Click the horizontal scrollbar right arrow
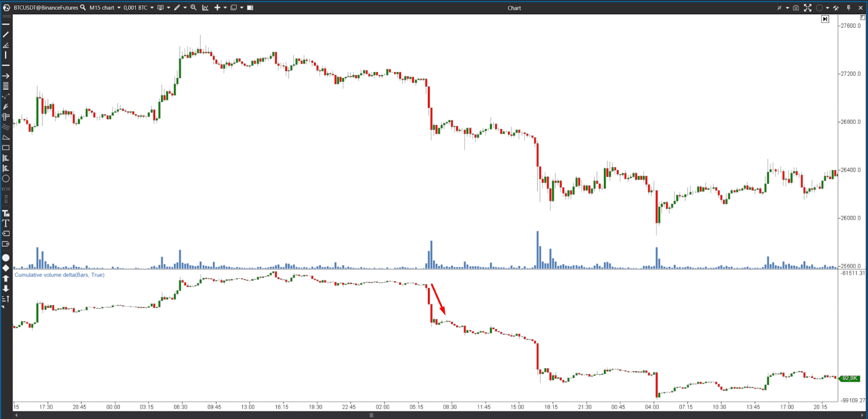Viewport: 868px width, 419px height. click(x=863, y=415)
